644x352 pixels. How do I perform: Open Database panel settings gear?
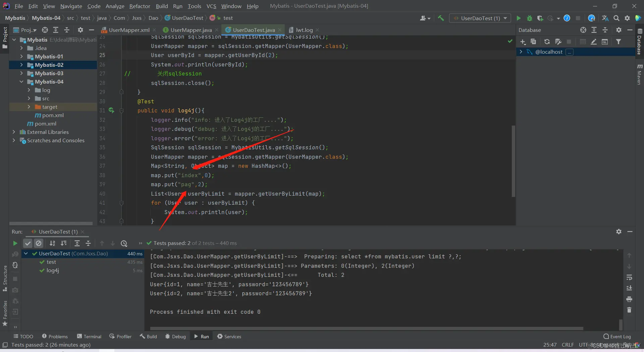click(619, 30)
